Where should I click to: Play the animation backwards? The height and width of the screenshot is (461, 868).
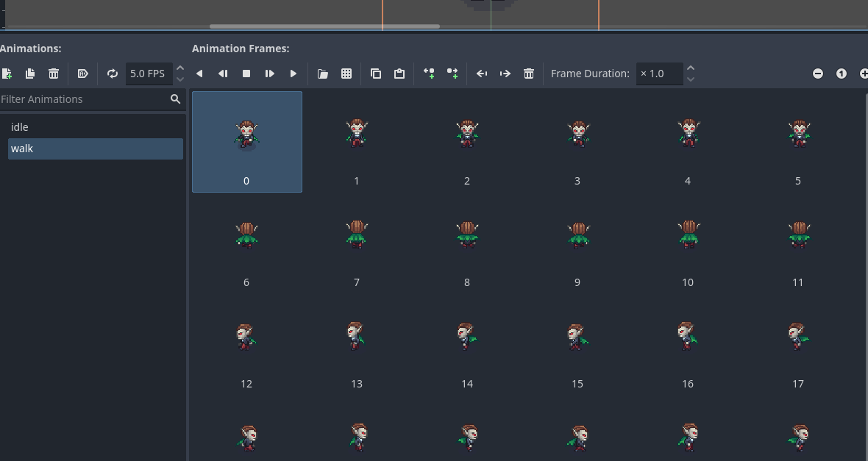pos(199,74)
